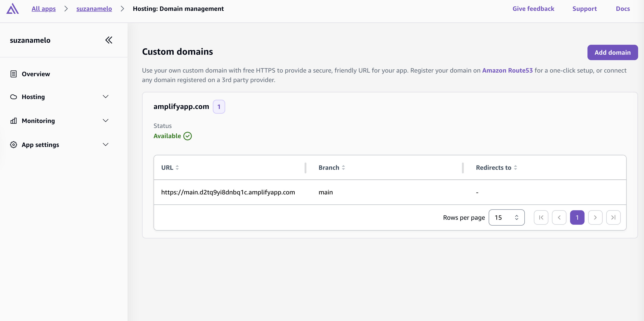Screen dimensions: 644x321
Task: Expand the Hosting menu chevron
Action: [106, 97]
